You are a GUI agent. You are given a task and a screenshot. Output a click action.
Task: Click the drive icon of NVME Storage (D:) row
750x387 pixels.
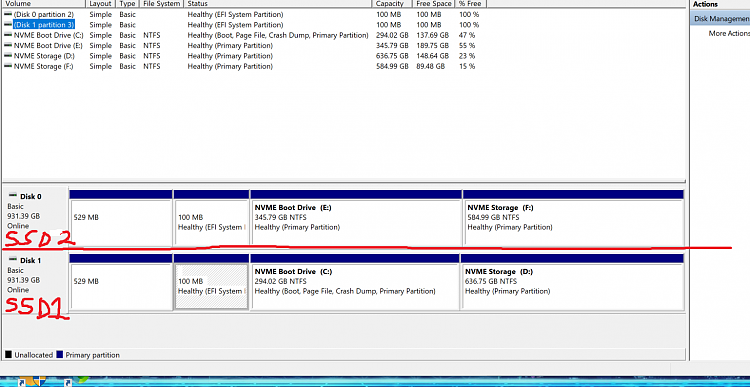[x=8, y=56]
